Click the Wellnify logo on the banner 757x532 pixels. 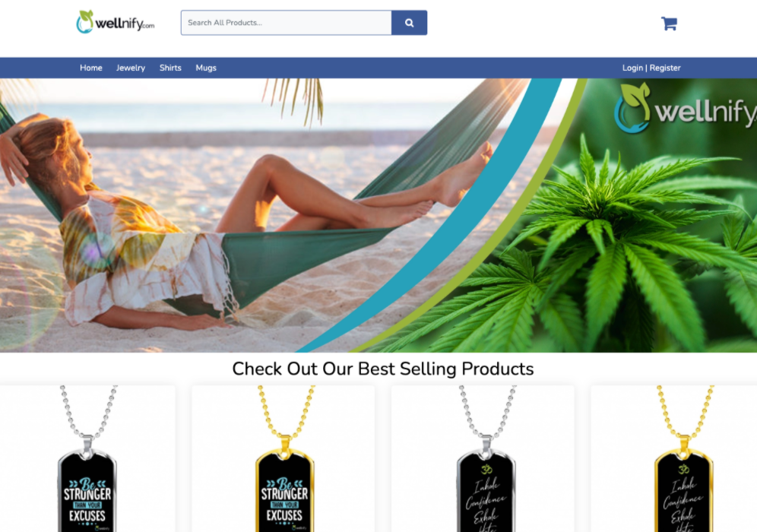pyautogui.click(x=686, y=109)
